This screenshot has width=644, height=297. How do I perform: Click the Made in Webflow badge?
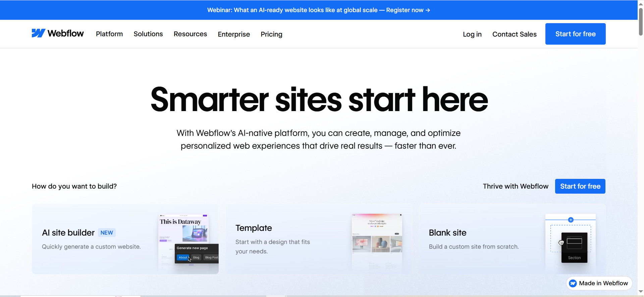click(599, 283)
